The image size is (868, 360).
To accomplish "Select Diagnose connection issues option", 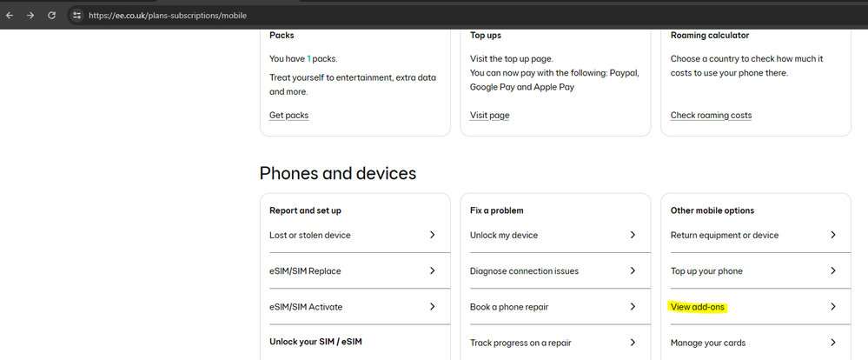I will pos(524,271).
